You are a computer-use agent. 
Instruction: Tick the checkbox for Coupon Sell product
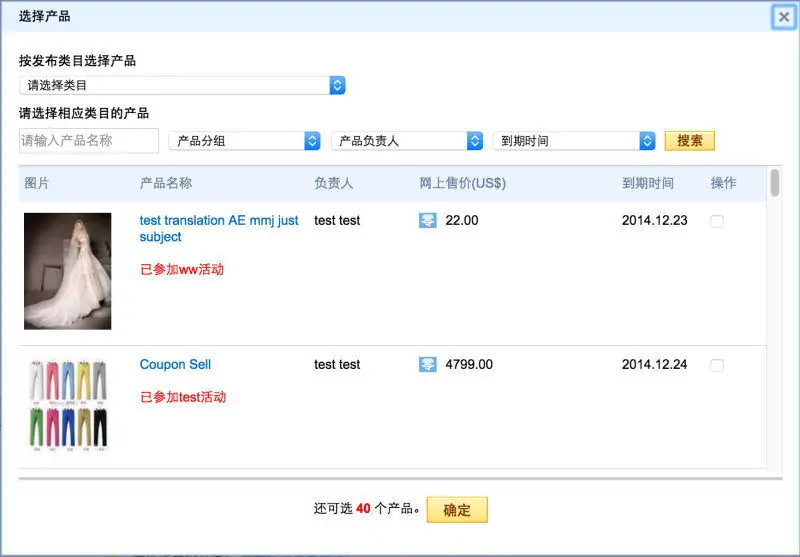(x=717, y=366)
